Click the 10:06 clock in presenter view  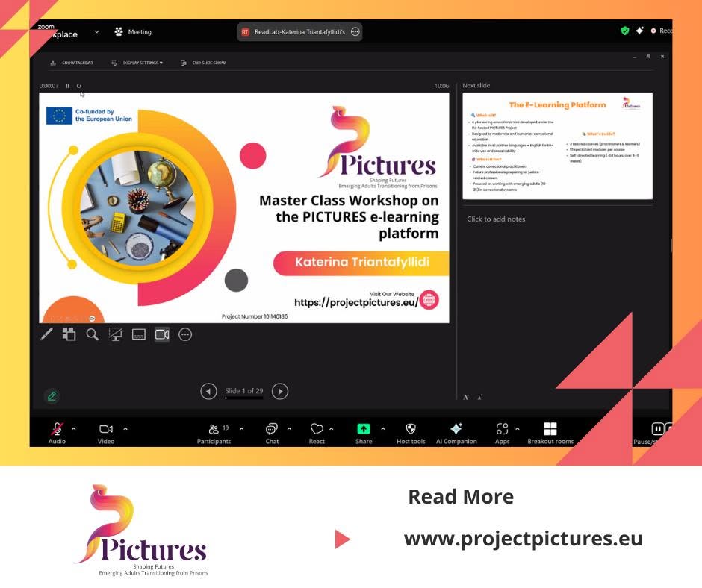pyautogui.click(x=441, y=86)
